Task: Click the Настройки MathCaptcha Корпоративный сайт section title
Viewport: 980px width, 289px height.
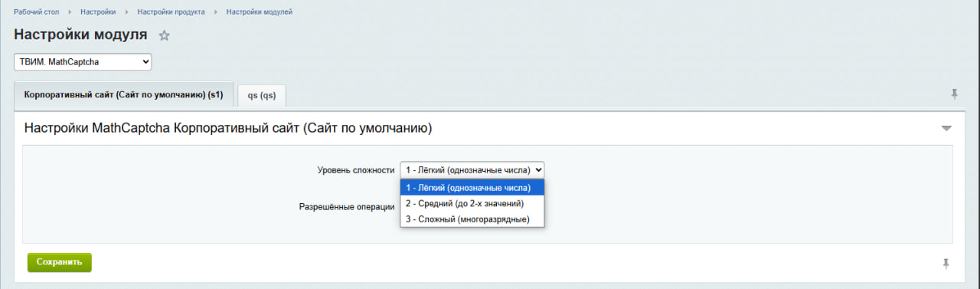Action: 228,129
